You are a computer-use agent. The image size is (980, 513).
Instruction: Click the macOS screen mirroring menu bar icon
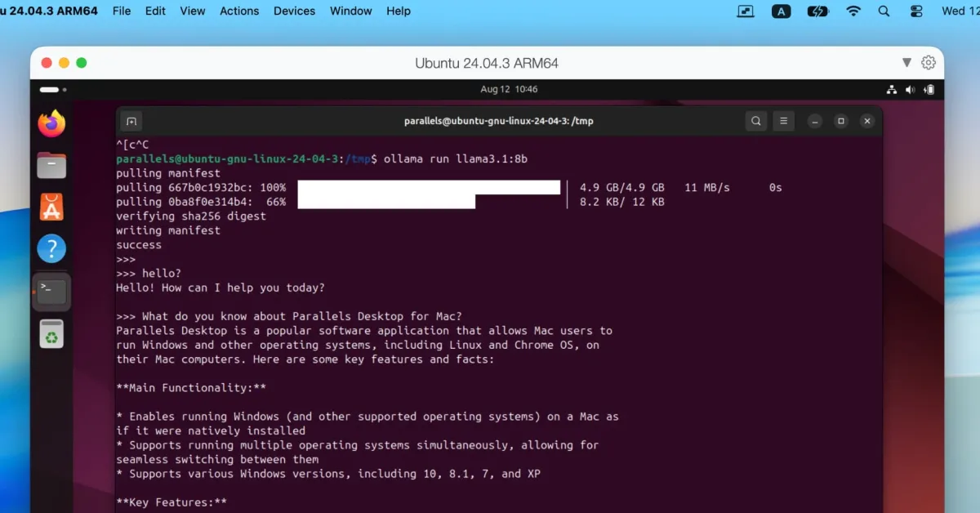coord(746,11)
